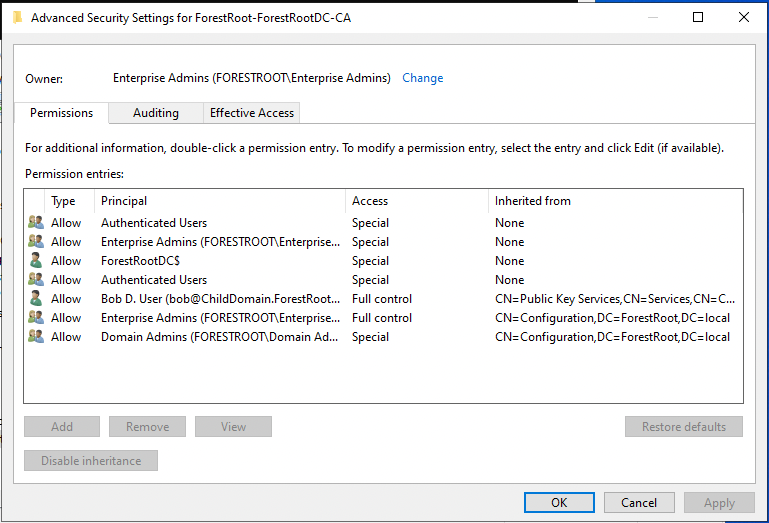The height and width of the screenshot is (523, 769).
Task: Click the group icon of first Authenticated Users entry
Action: (x=36, y=223)
